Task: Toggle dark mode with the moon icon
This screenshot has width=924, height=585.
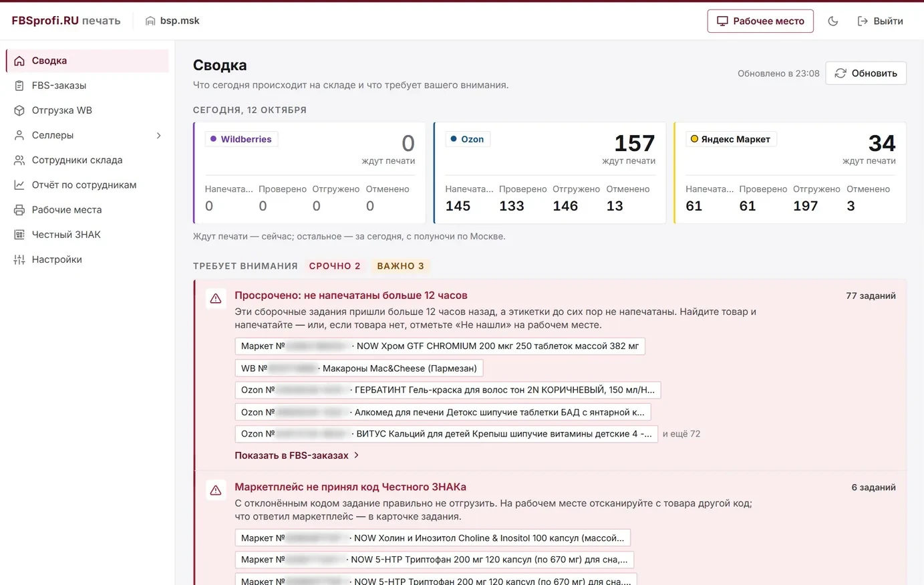Action: 833,21
